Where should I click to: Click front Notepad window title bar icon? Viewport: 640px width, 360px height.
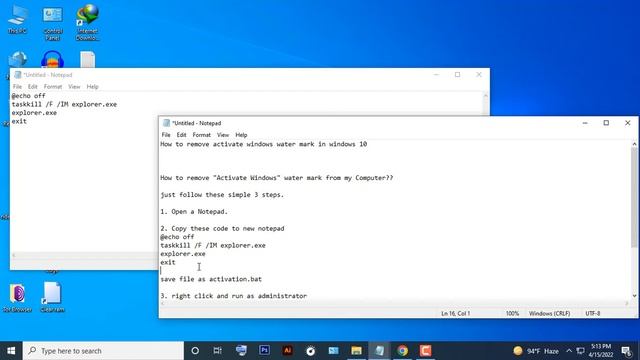pyautogui.click(x=166, y=123)
